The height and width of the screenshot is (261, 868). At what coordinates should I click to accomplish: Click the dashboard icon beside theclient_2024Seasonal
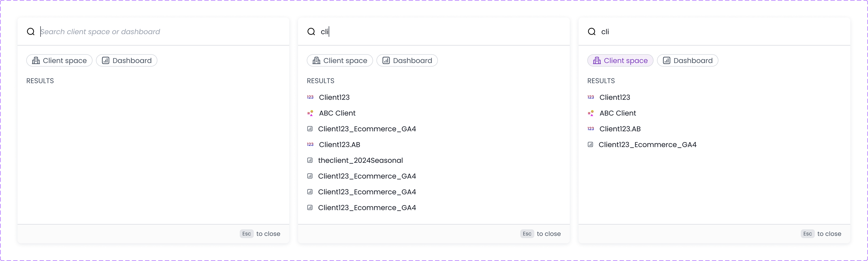pos(310,160)
